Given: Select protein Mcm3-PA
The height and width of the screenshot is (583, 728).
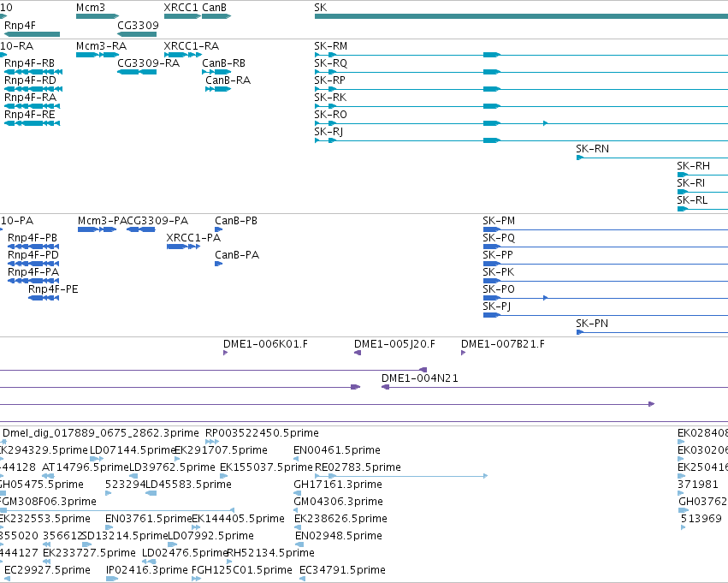Looking at the screenshot, I should (97, 229).
